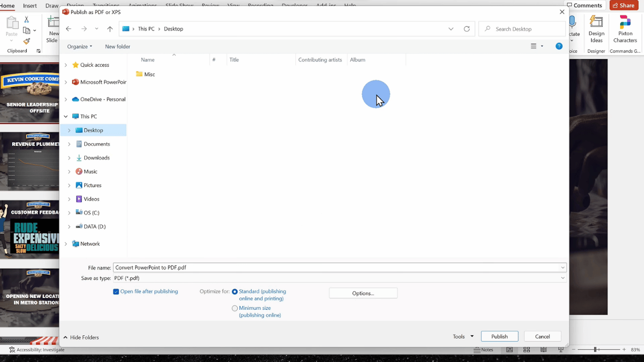
Task: Open Reading View via the status bar icon
Action: pos(543,349)
